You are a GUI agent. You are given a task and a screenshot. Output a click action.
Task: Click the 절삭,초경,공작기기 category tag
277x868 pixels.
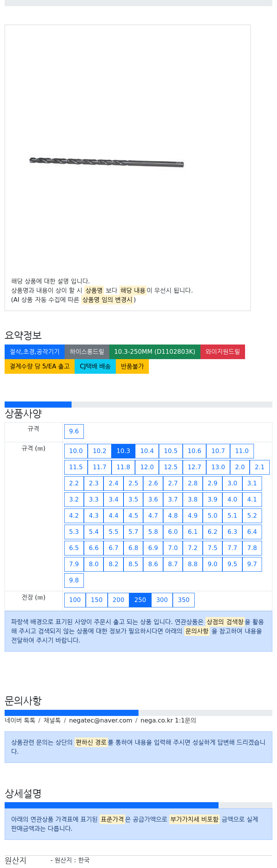click(35, 351)
